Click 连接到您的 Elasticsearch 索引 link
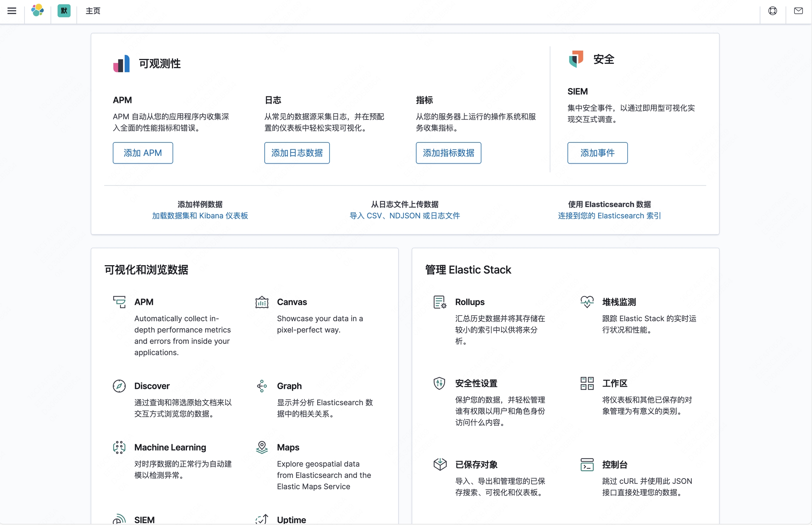The width and height of the screenshot is (812, 525). pos(609,216)
